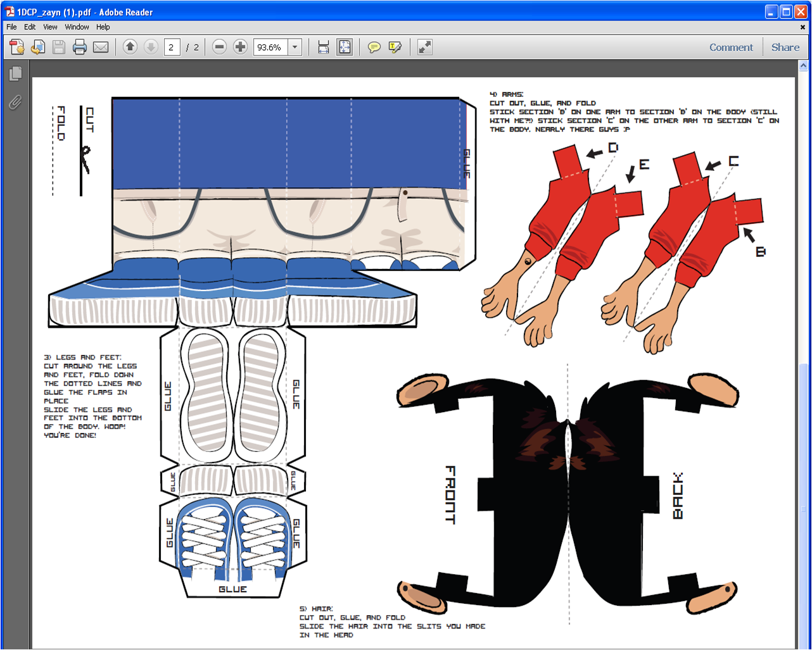The image size is (812, 650).
Task: Click the Open file toolbar icon
Action: 38,47
